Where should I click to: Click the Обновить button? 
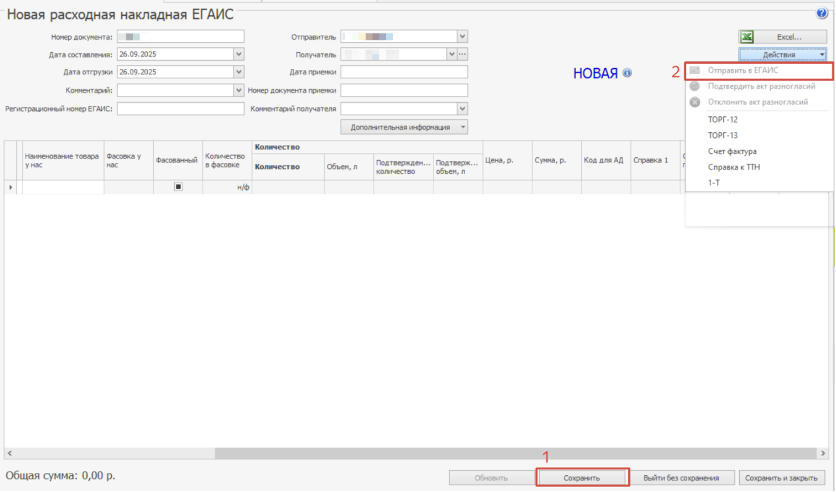[x=491, y=478]
